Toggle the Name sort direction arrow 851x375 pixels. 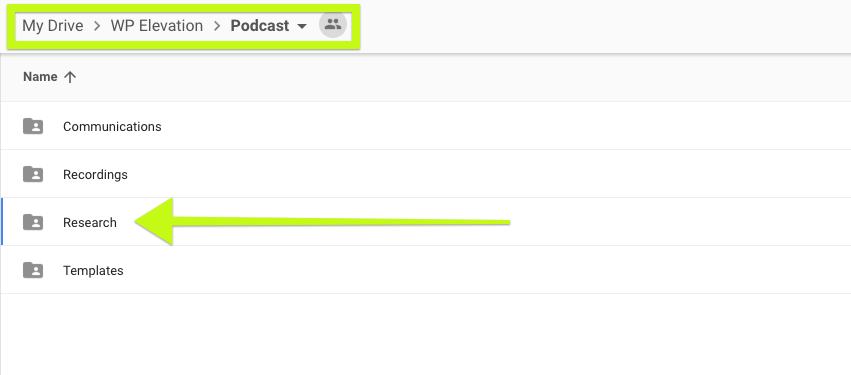pos(69,77)
